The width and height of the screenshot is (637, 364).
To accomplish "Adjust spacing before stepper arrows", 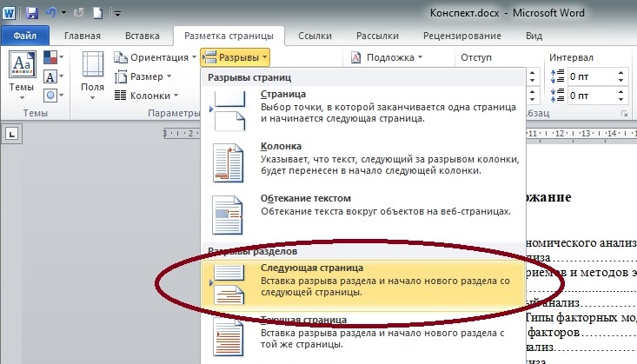I will (x=620, y=76).
